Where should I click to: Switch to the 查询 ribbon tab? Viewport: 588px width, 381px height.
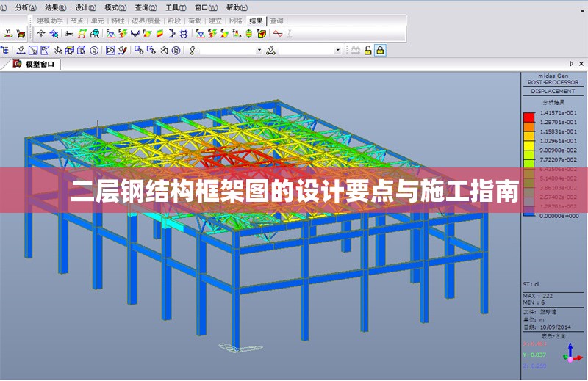(276, 21)
